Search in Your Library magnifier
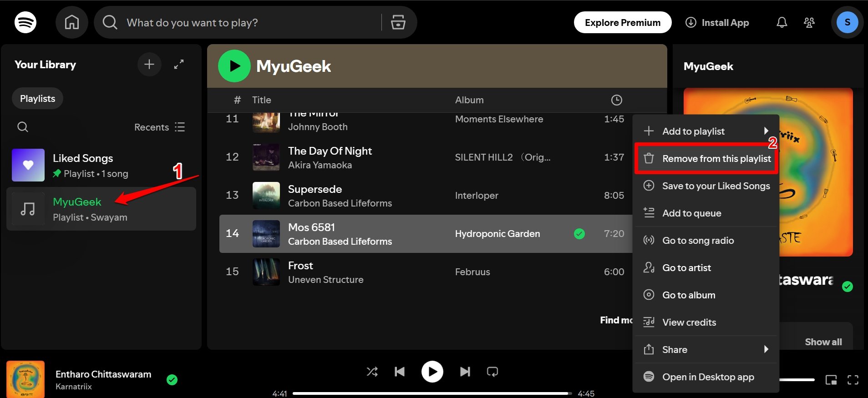Viewport: 868px width, 398px height. [23, 127]
